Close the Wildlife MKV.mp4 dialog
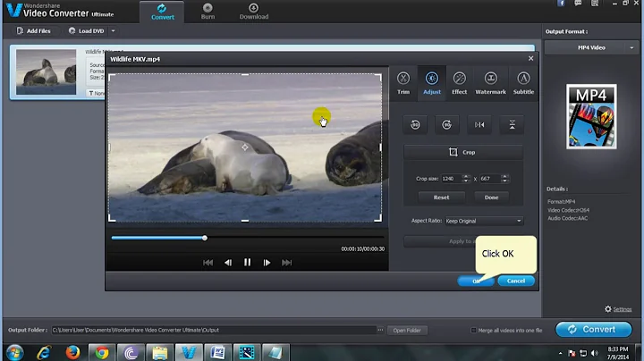The width and height of the screenshot is (644, 361). [530, 59]
